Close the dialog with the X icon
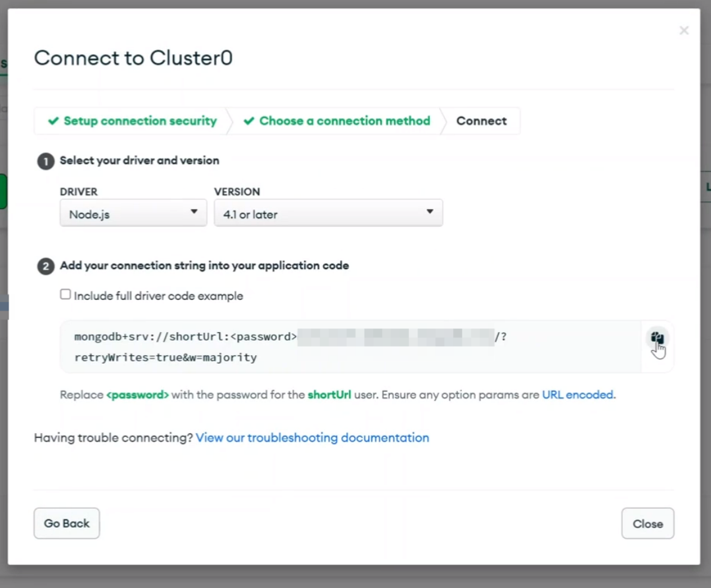 684,30
